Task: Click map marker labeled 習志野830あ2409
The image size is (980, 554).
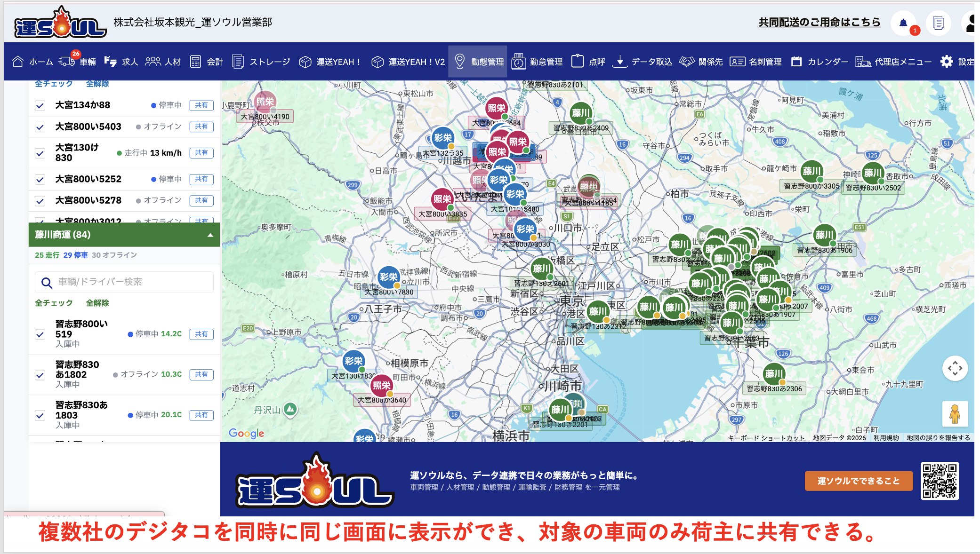Action: (x=581, y=113)
